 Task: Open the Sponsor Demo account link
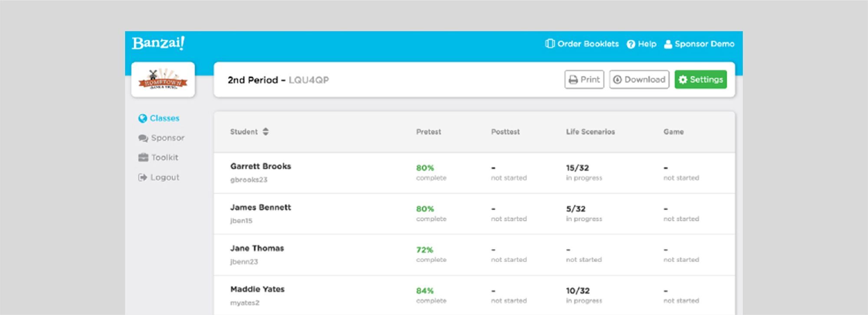(x=699, y=44)
